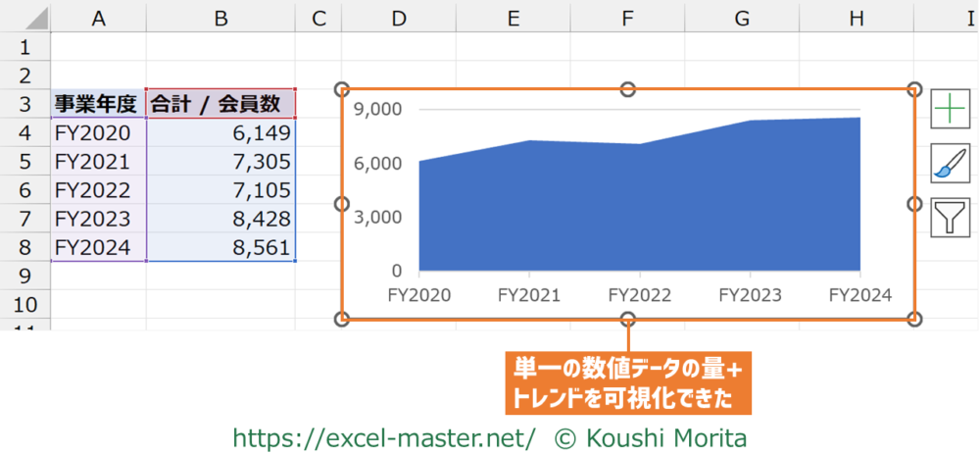This screenshot has height=454, width=980.
Task: Click the blue area series in chart
Action: point(637,216)
